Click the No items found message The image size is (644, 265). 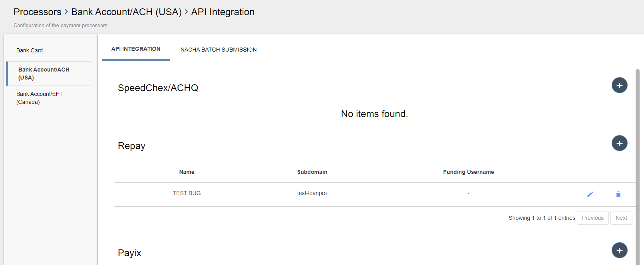(374, 114)
